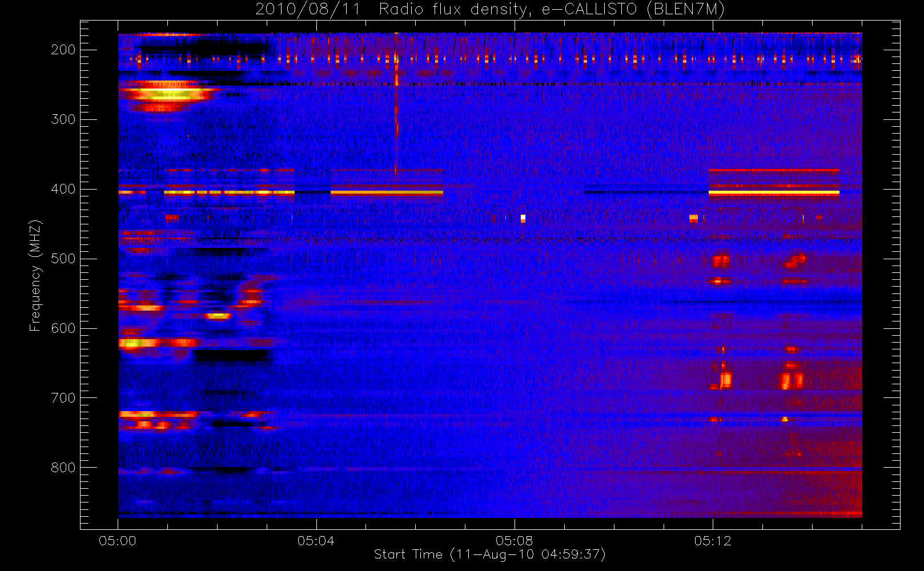This screenshot has width=924, height=571.
Task: Click the 400 frequency tick label
Action: click(x=63, y=189)
